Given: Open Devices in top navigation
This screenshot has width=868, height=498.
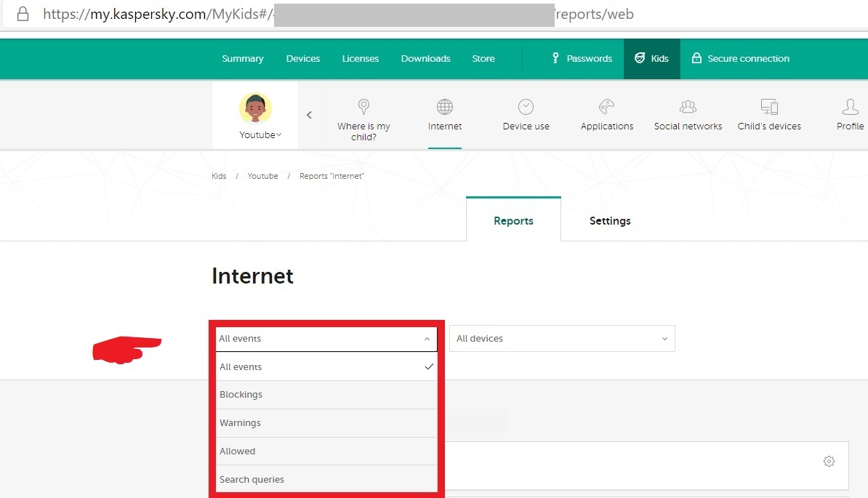Looking at the screenshot, I should point(303,59).
